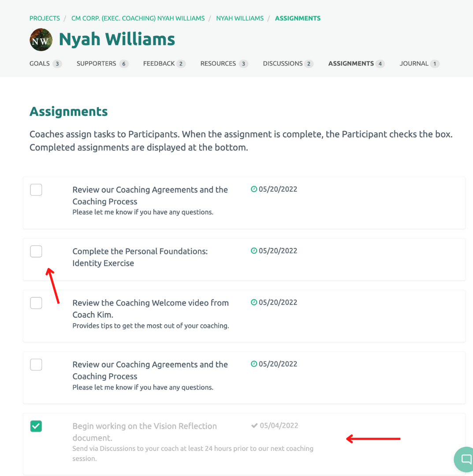Open CM Corp. (Exec. Coaching) breadcrumb link
Viewport: 473px width, 476px height.
(x=138, y=18)
